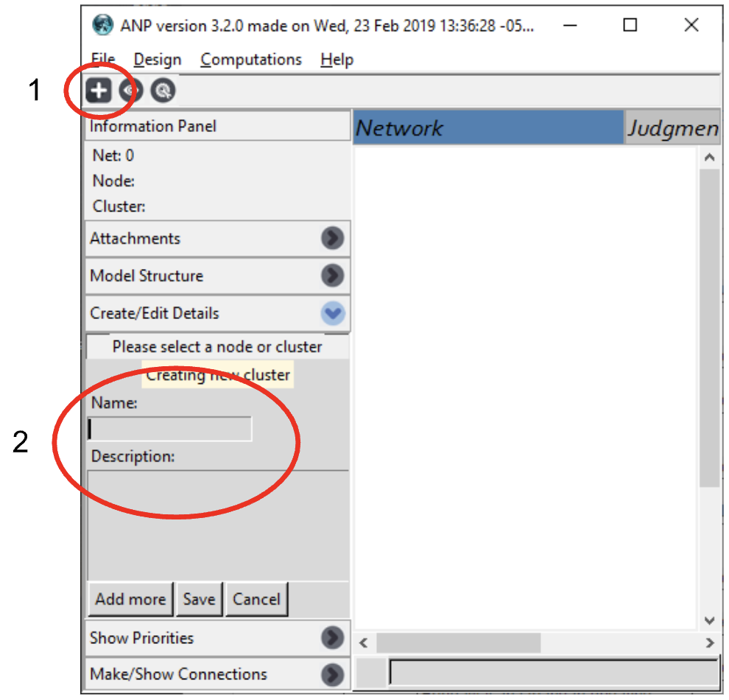Screen dimensions: 729x700
Task: Cancel cluster creation
Action: 257,599
